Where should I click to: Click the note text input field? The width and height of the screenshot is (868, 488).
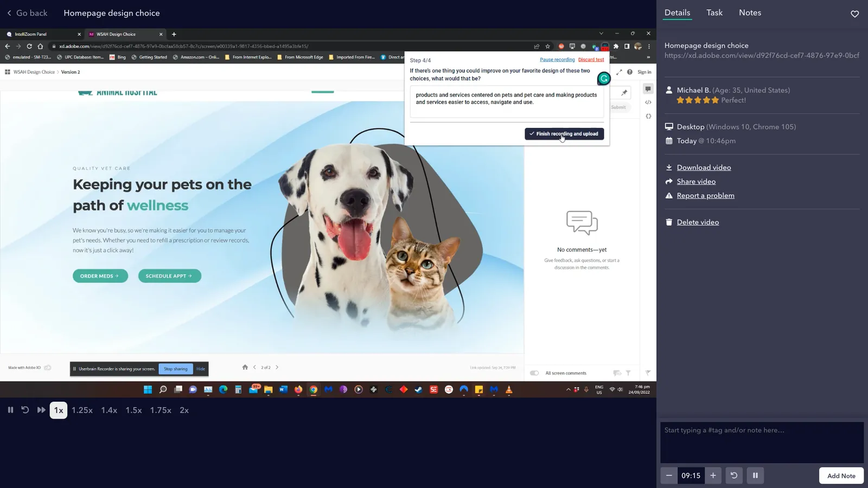(x=762, y=442)
